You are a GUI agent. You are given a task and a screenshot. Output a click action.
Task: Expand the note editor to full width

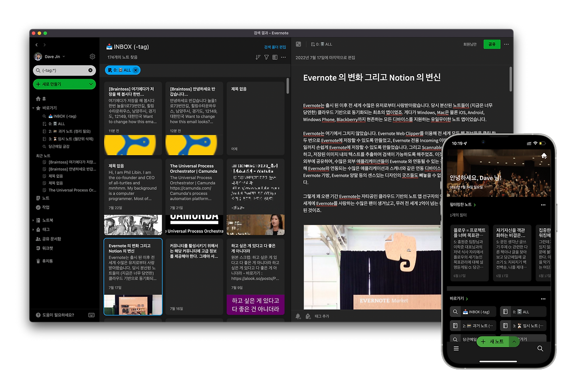coord(298,44)
